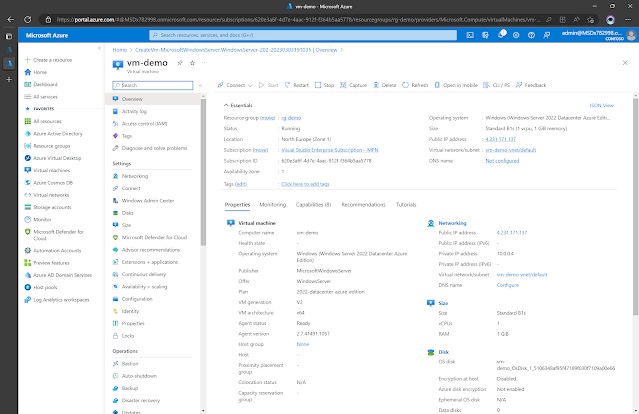Open the notifications bell icon
The image size is (639, 414).
tap(501, 35)
